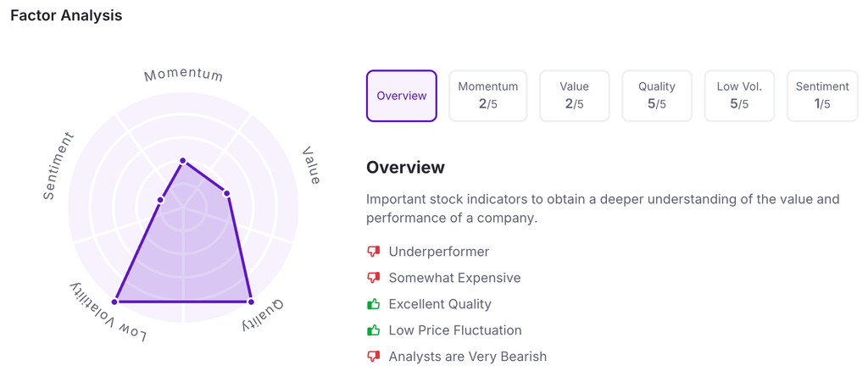868x382 pixels.
Task: Click the Momentum axis label on chart
Action: pos(183,75)
